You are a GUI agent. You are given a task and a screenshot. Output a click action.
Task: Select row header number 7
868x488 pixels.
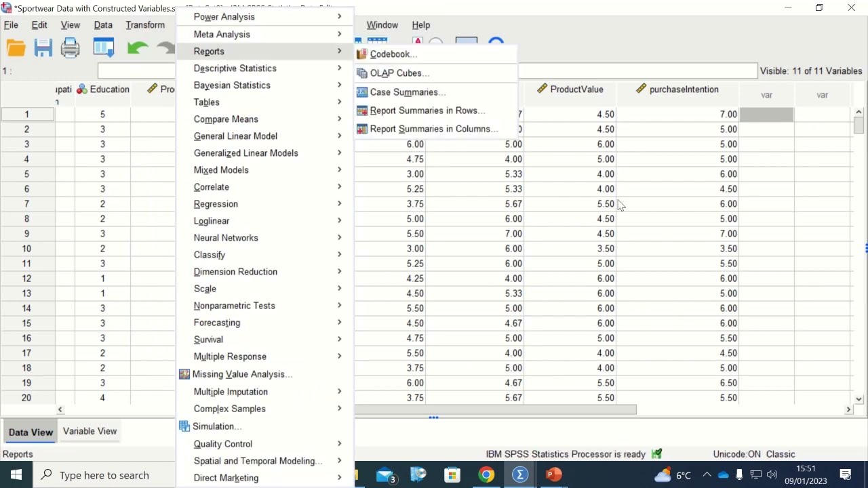[27, 204]
